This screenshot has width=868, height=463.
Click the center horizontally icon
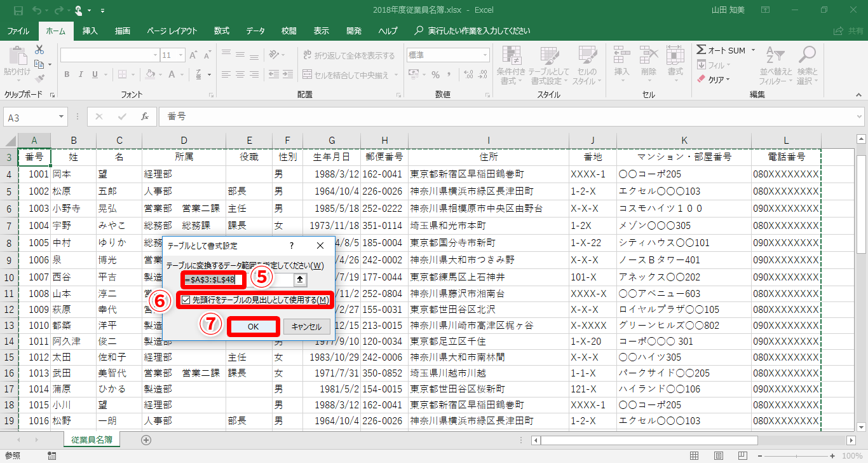coord(241,75)
